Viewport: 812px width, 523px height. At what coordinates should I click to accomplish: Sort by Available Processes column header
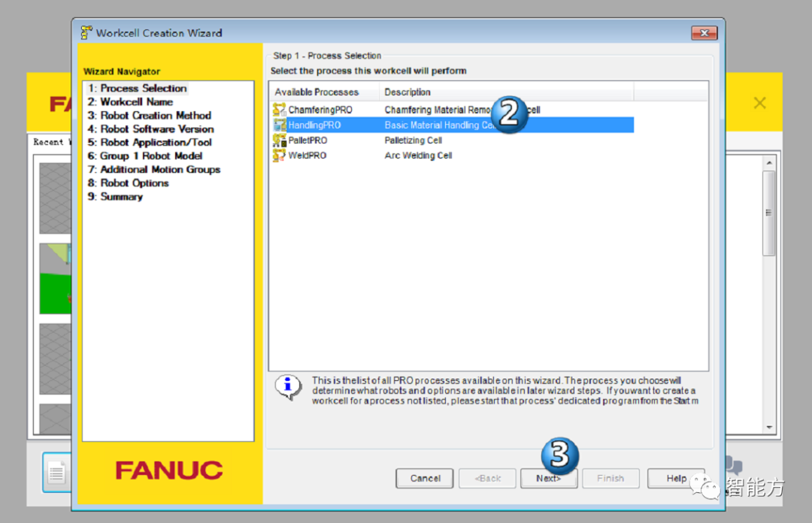coord(324,92)
